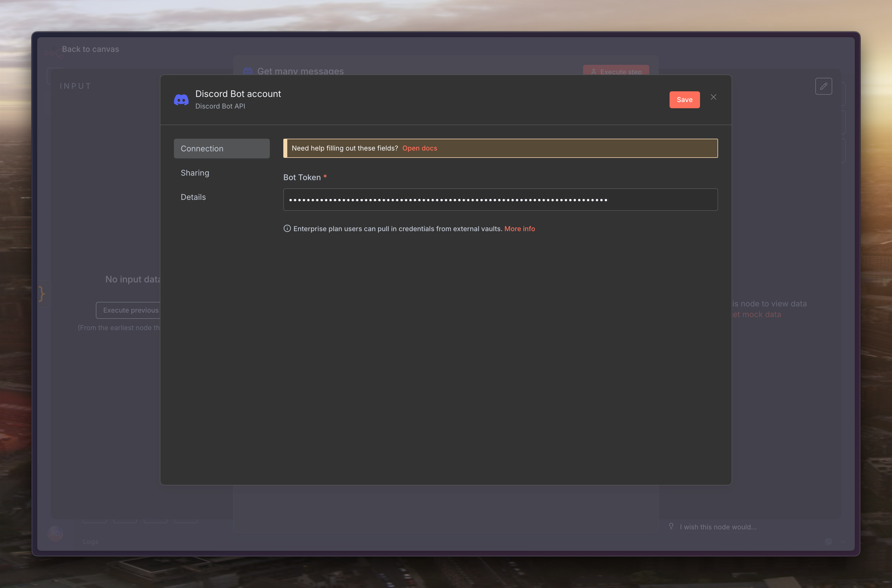
Task: Open the pop-out logs panel icon
Action: (x=828, y=541)
